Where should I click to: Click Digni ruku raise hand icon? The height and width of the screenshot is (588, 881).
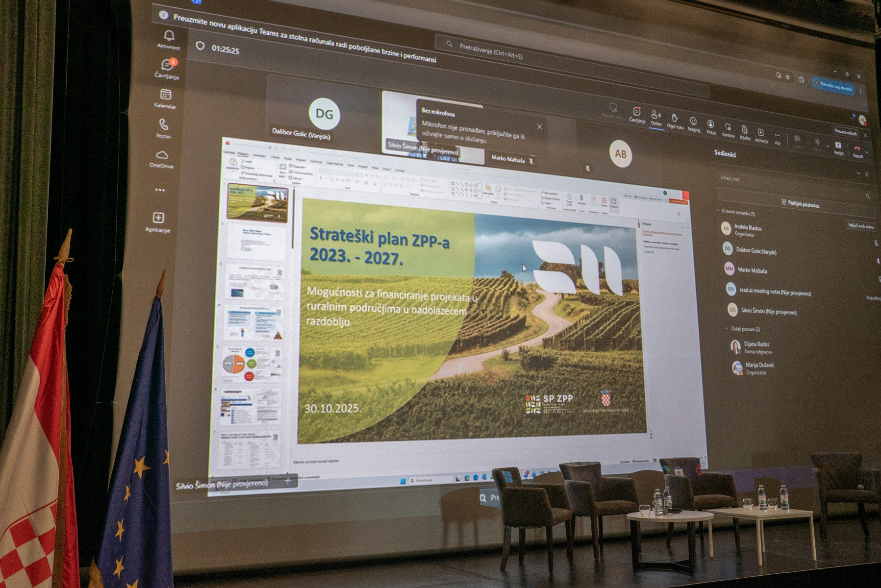(675, 119)
